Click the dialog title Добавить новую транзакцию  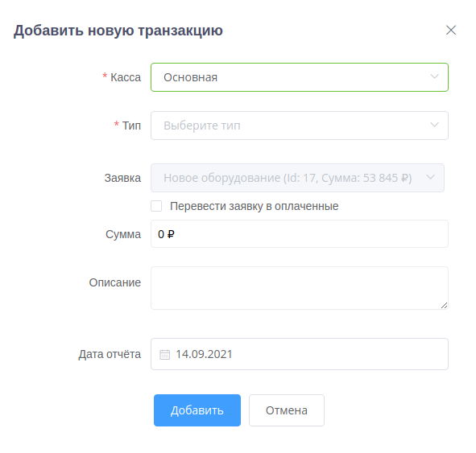[118, 31]
